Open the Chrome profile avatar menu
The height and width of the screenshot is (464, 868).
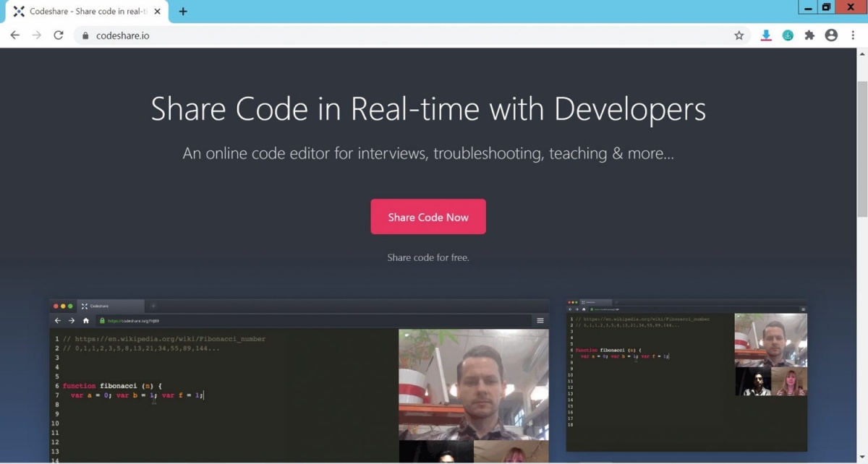(x=831, y=35)
